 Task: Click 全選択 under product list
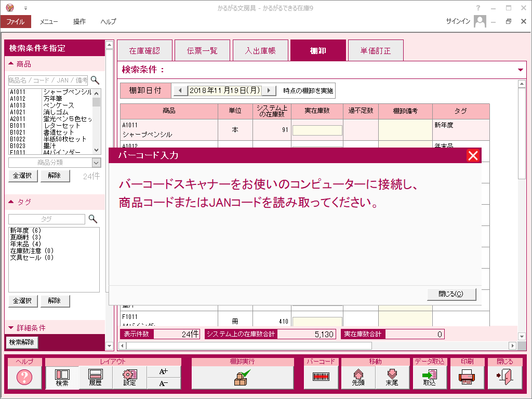23,176
